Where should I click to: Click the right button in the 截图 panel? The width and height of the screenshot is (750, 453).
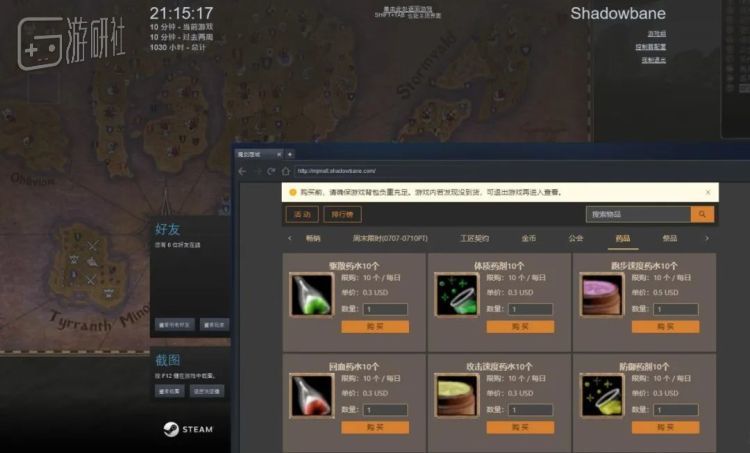[207, 391]
